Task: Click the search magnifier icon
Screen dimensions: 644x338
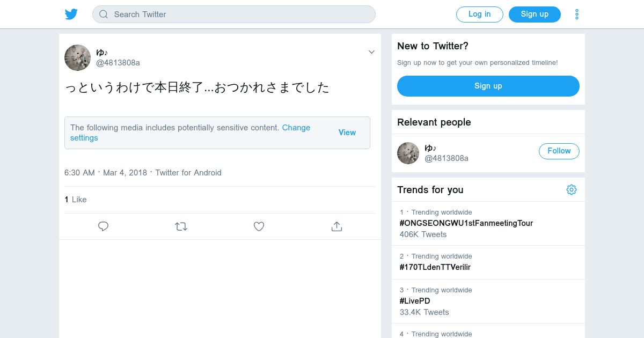Action: (104, 14)
